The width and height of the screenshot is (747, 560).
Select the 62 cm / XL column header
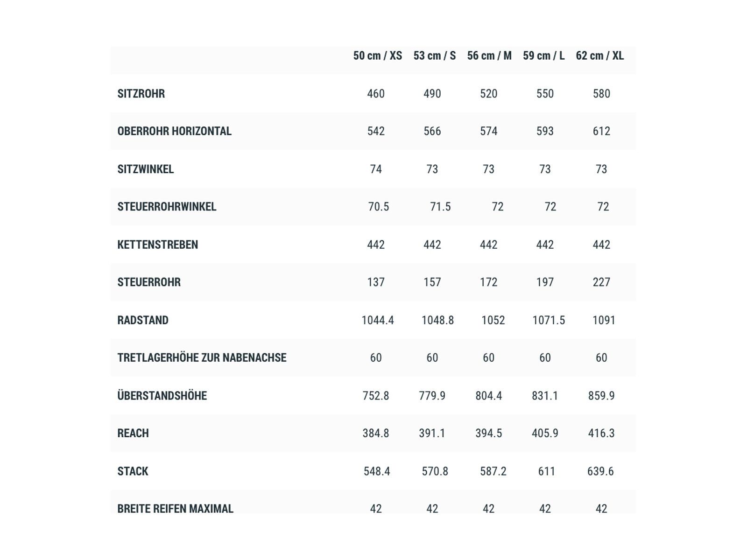pyautogui.click(x=599, y=56)
